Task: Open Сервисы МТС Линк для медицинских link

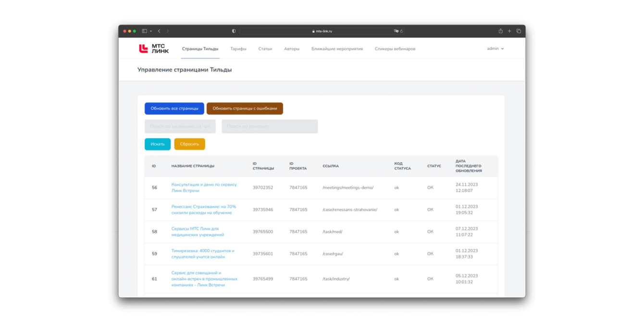Action: tap(198, 232)
